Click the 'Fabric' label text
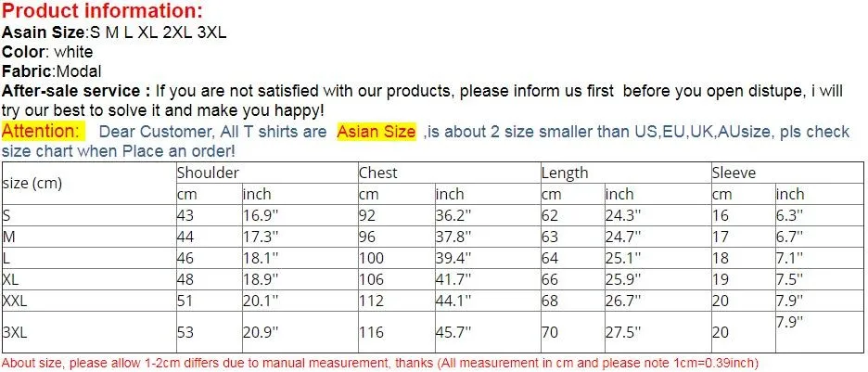The height and width of the screenshot is (372, 868). (27, 71)
